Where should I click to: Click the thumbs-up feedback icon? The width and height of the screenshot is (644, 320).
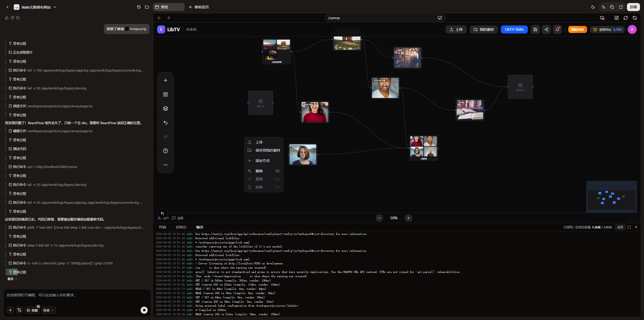(7, 18)
